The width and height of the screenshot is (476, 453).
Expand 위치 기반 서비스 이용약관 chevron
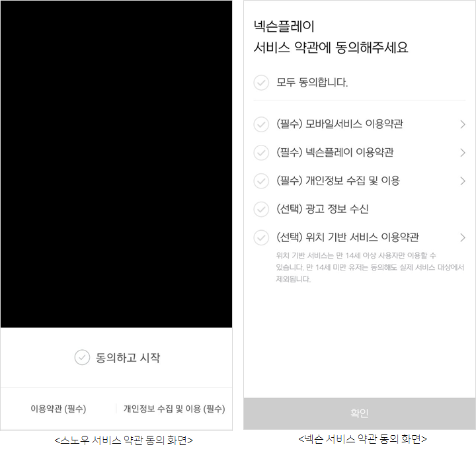(x=463, y=237)
